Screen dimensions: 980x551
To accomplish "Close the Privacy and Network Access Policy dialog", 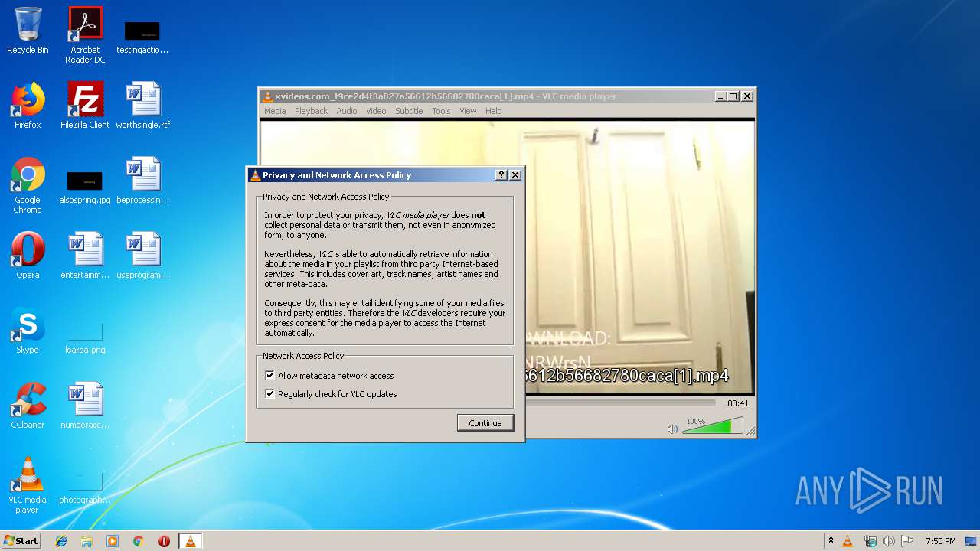I will point(515,175).
